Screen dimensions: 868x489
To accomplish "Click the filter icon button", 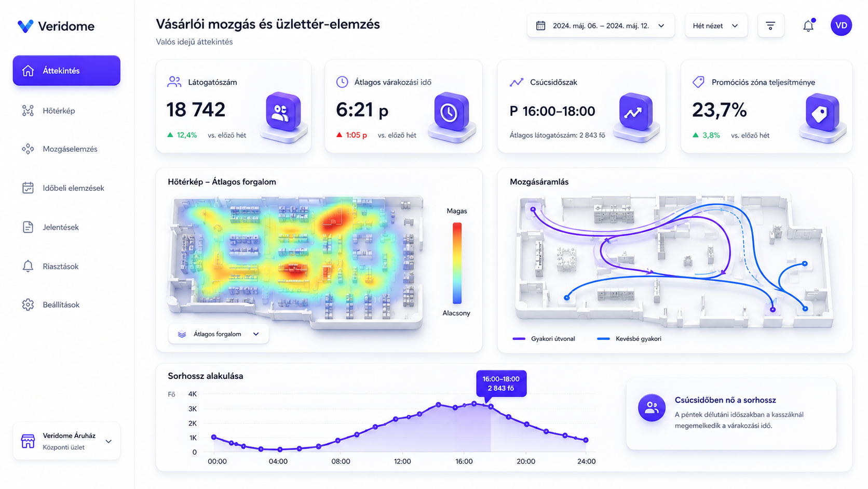I will click(x=770, y=25).
